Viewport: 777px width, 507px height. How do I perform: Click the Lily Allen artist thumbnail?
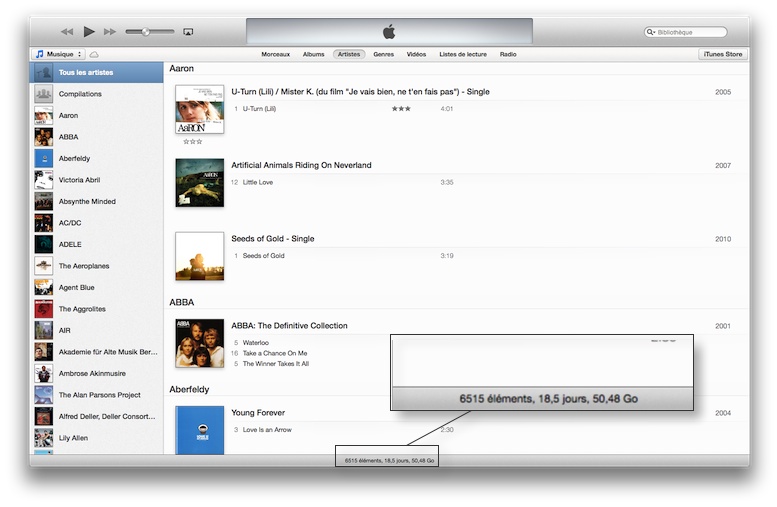pyautogui.click(x=44, y=438)
